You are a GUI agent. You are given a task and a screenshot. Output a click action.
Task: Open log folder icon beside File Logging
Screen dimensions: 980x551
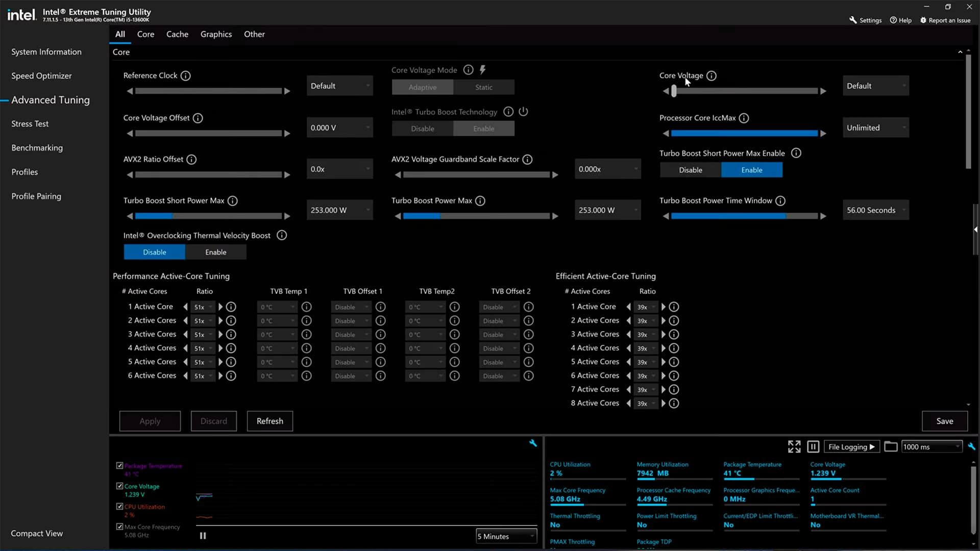coord(891,447)
